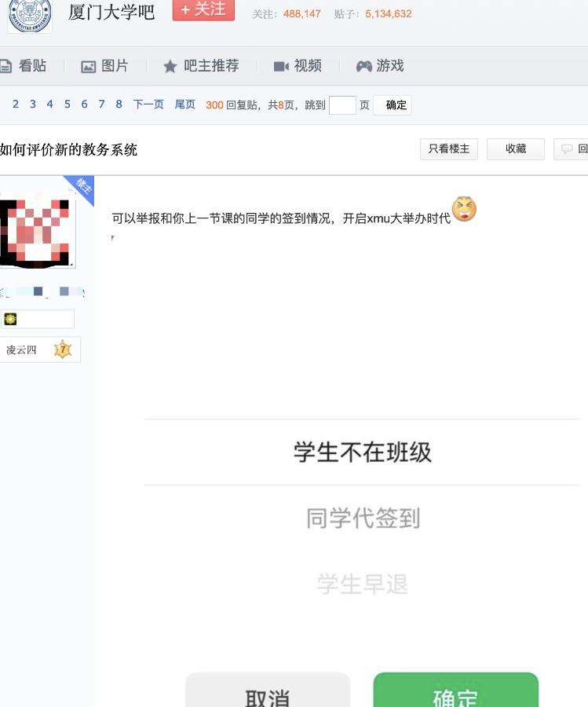
Task: Go to page 2 of replies
Action: point(16,104)
